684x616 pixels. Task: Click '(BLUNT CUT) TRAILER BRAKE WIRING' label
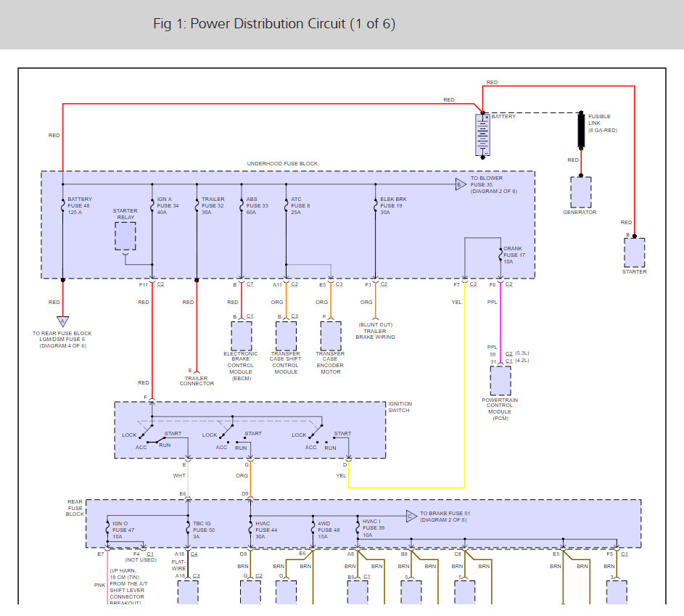pos(375,331)
